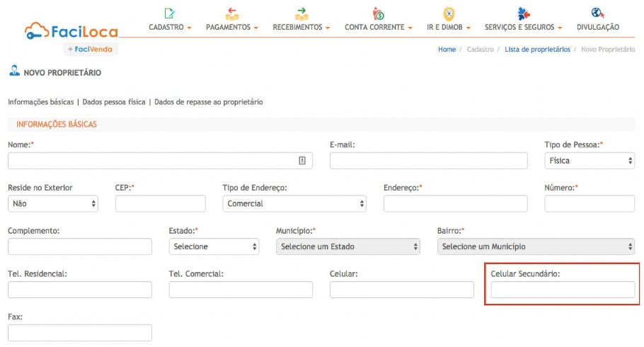644x347 pixels.
Task: Expand the Reside no Exterior dropdown
Action: point(53,203)
